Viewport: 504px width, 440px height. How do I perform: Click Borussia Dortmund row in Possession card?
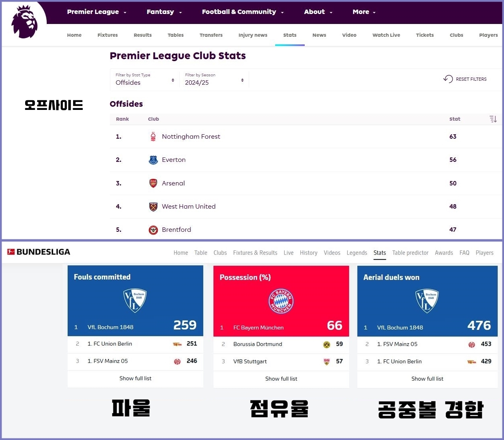(281, 344)
